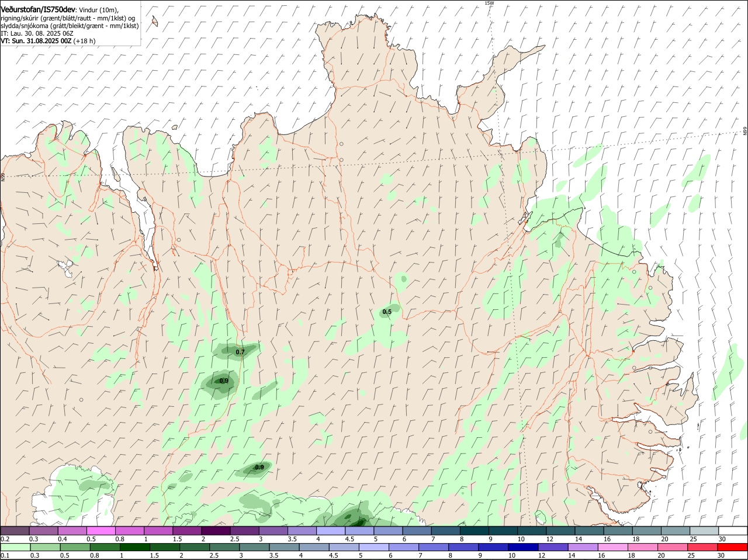Pick the violet 12 swatch in lower rain row
Viewport: 748px width, 560px height.
coord(553,547)
